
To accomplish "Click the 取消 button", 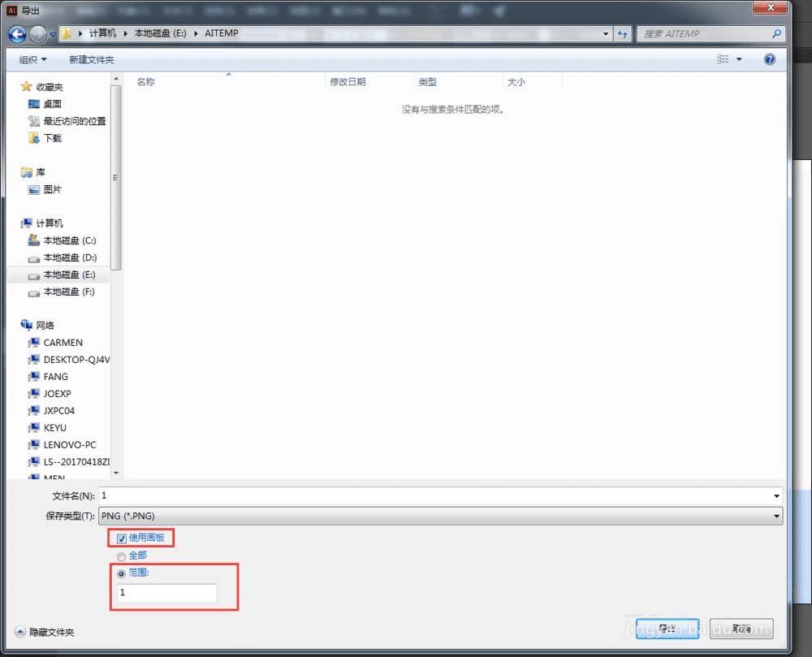I will [741, 629].
